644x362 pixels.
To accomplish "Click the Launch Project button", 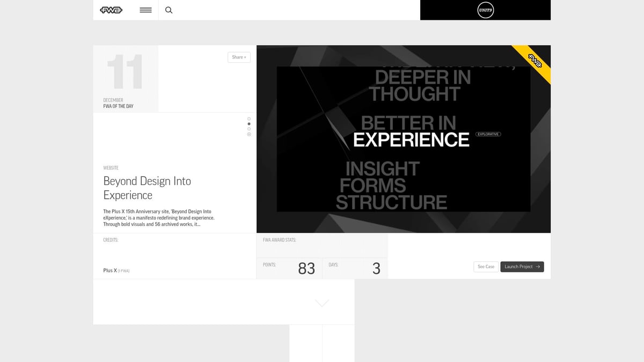I will [x=522, y=267].
